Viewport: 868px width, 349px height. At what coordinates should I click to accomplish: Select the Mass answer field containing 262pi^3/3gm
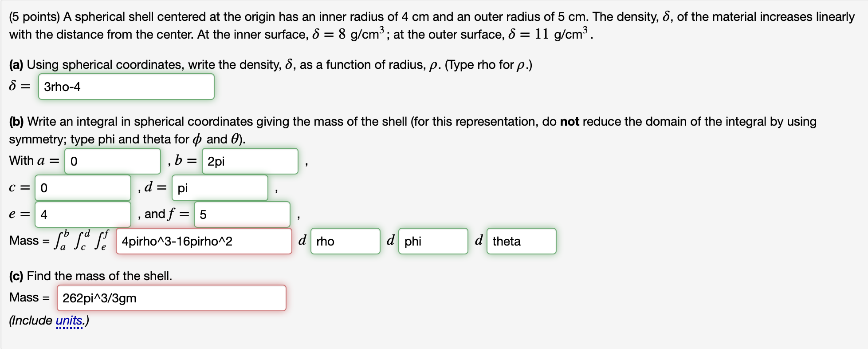(172, 297)
